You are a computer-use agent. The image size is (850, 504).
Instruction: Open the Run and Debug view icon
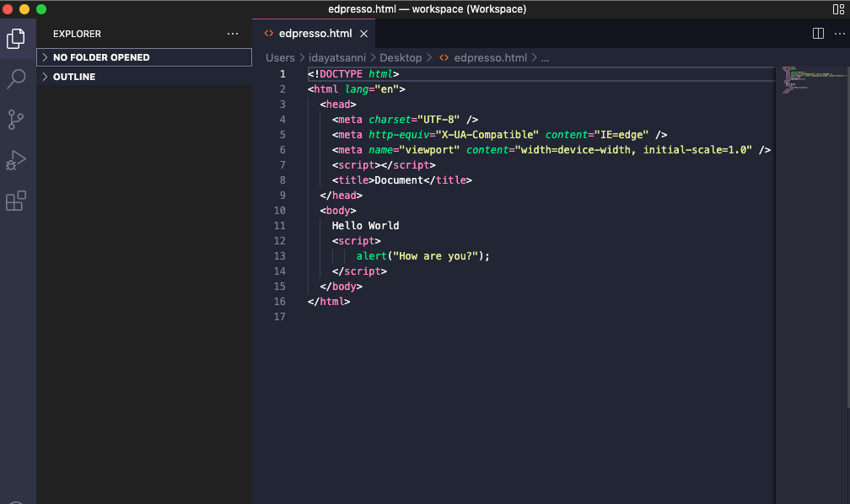16,160
